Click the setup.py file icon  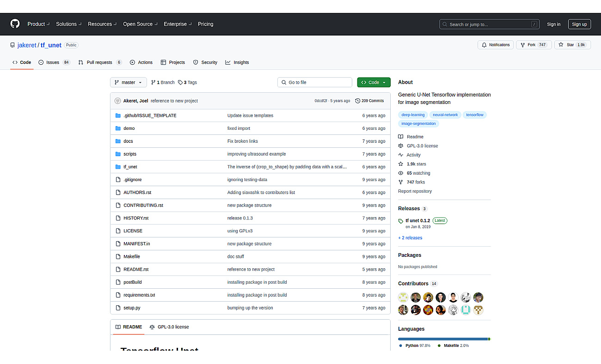[x=118, y=308]
